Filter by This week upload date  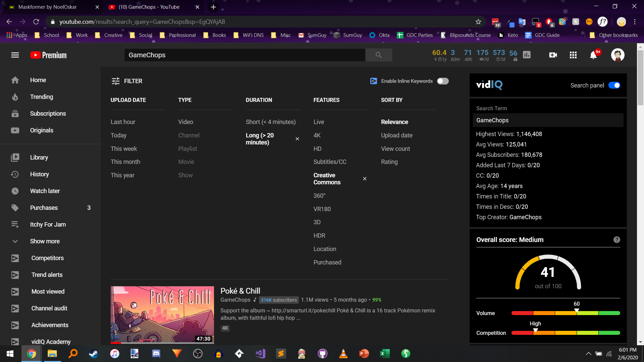124,149
